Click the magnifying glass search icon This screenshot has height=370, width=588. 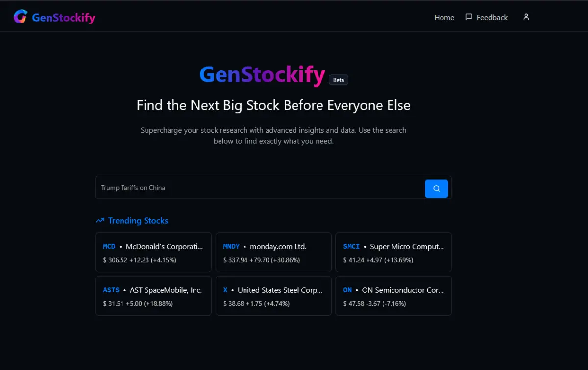tap(436, 188)
